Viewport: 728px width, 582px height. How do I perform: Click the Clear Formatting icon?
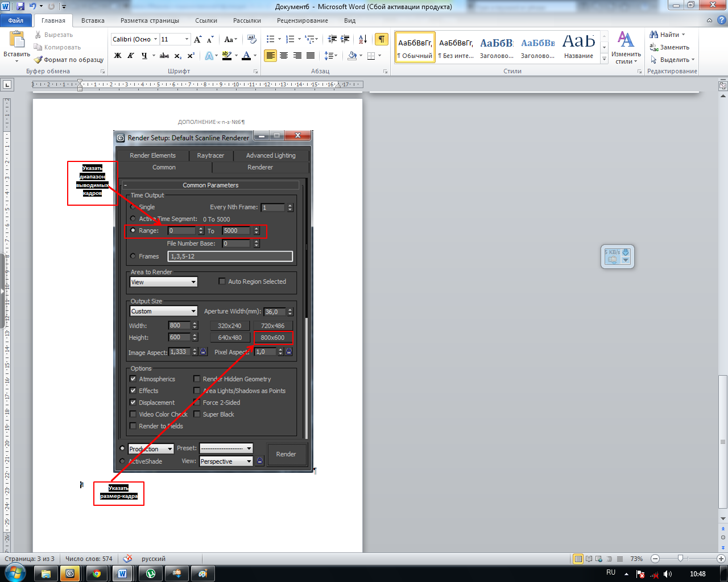253,39
